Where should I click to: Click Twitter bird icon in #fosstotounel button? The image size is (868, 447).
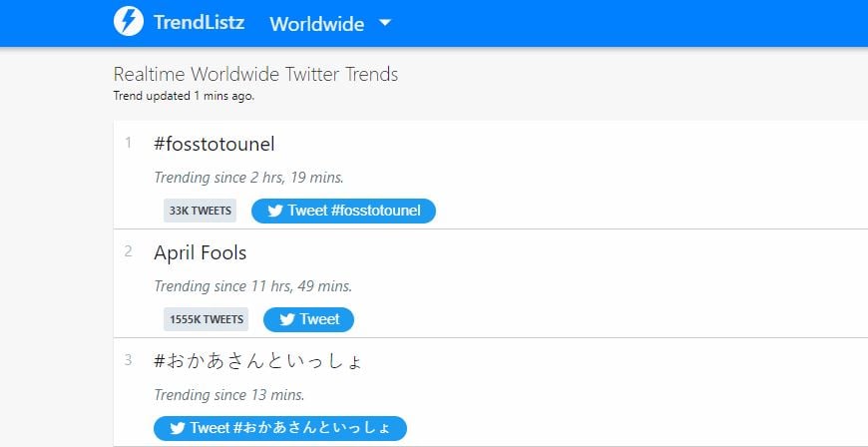click(275, 212)
